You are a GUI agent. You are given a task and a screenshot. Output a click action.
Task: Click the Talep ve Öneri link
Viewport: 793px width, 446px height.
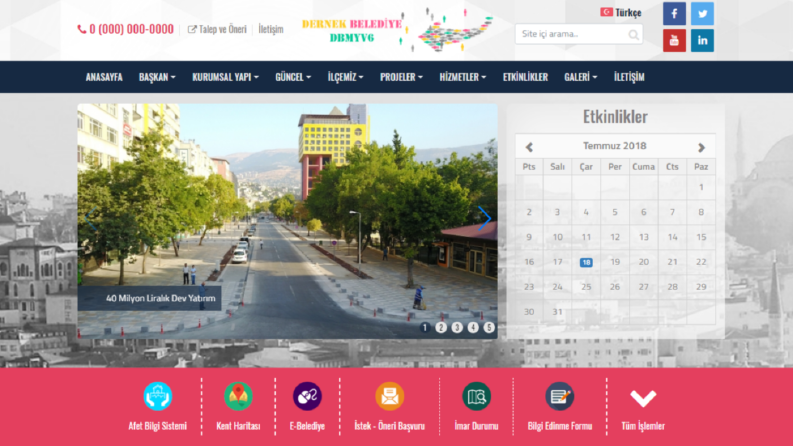click(x=217, y=29)
